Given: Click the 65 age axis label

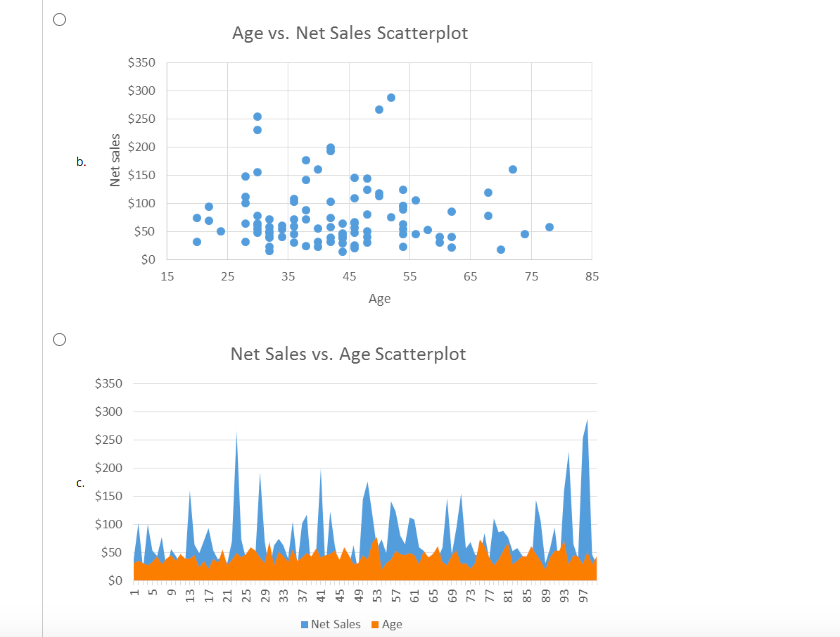Looking at the screenshot, I should click(470, 276).
